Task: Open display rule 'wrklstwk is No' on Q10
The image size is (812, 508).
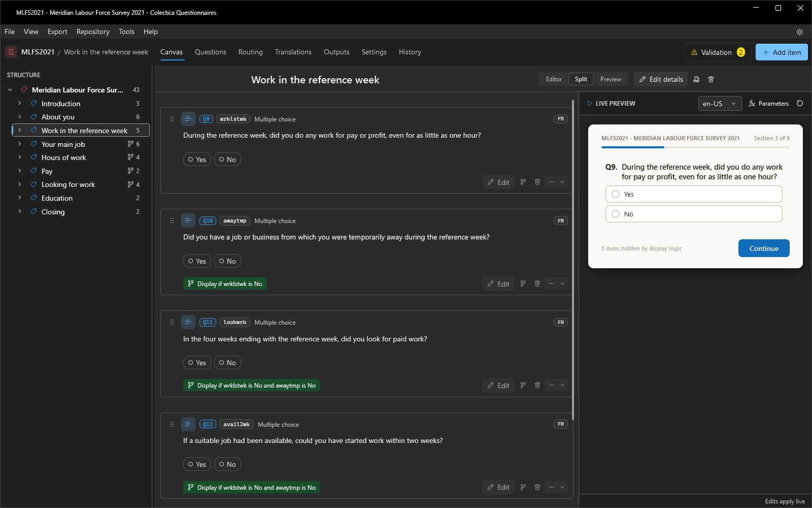Action: (225, 283)
